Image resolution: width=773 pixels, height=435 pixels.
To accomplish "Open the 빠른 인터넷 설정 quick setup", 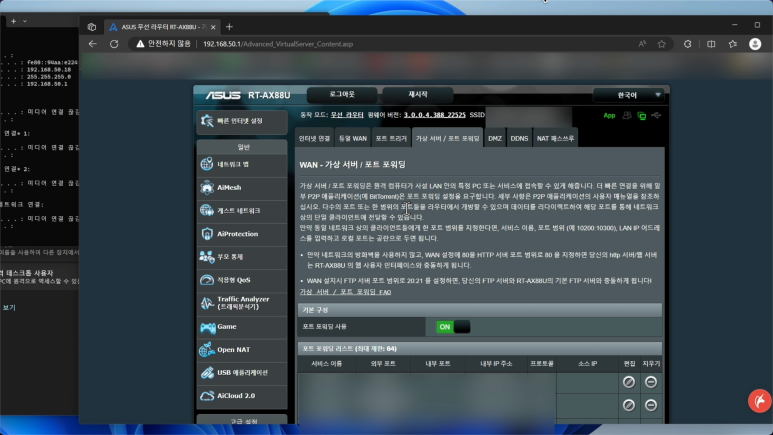I will [x=242, y=121].
